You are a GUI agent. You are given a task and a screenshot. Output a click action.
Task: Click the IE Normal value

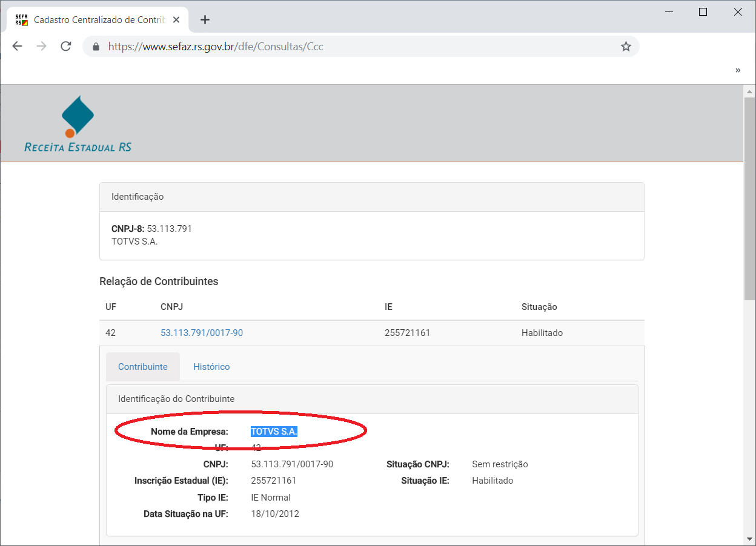coord(271,498)
